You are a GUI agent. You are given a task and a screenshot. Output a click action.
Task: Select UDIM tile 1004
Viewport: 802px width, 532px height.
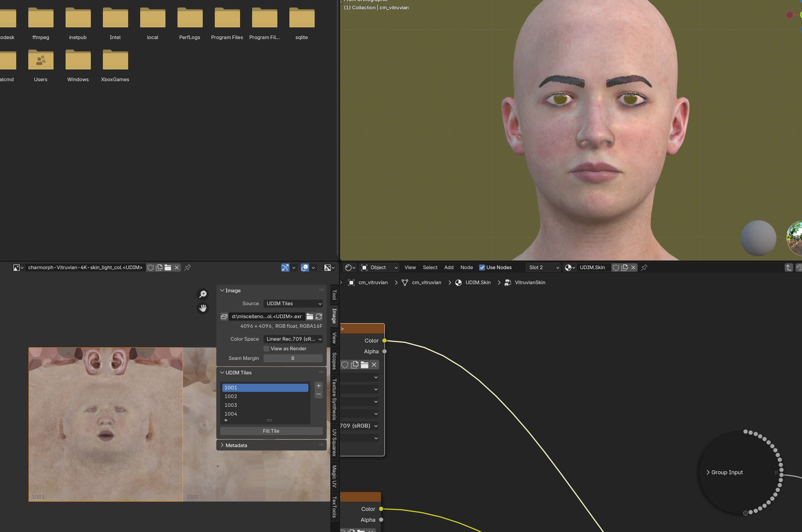265,414
